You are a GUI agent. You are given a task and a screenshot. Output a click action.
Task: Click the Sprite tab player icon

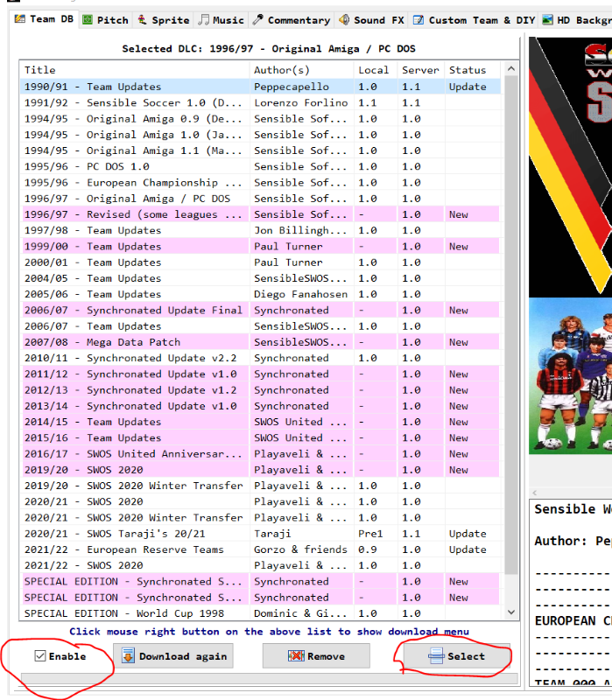click(142, 19)
